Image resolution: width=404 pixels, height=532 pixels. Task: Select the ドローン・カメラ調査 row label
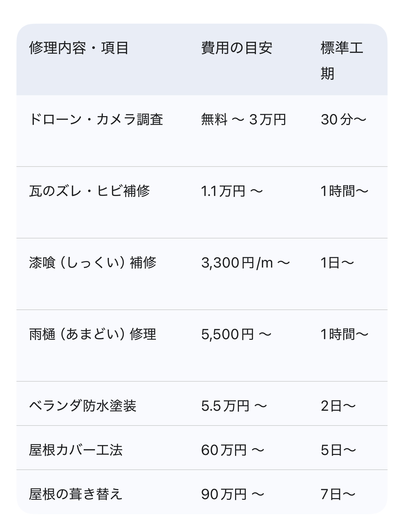(96, 120)
